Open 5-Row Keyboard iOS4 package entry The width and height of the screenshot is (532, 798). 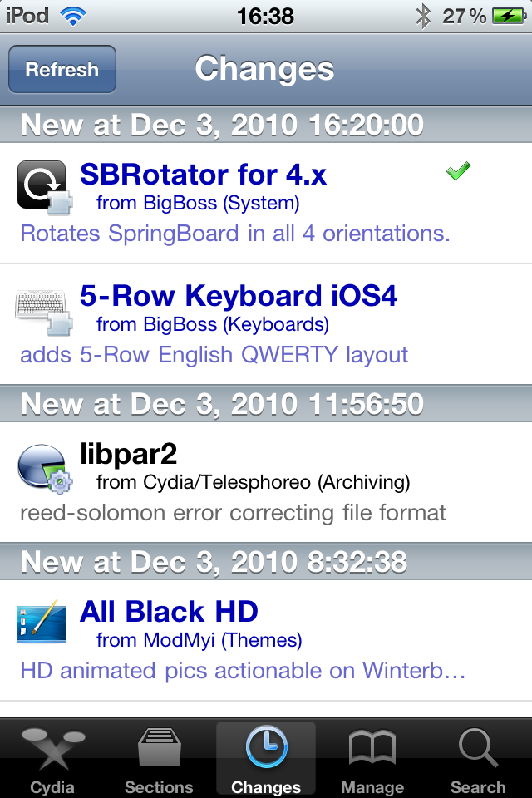coord(266,324)
